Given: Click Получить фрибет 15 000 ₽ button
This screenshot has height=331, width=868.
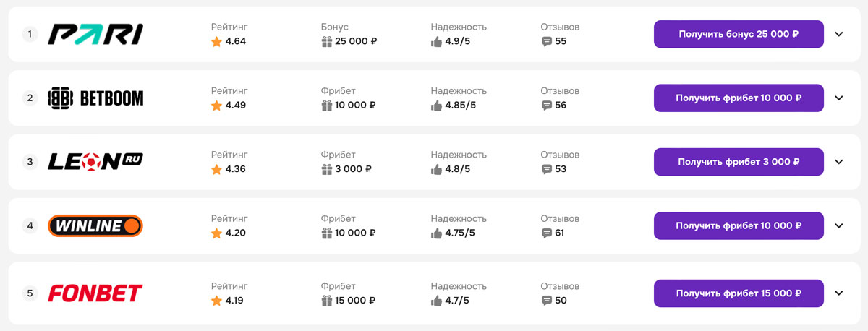Looking at the screenshot, I should tap(739, 293).
